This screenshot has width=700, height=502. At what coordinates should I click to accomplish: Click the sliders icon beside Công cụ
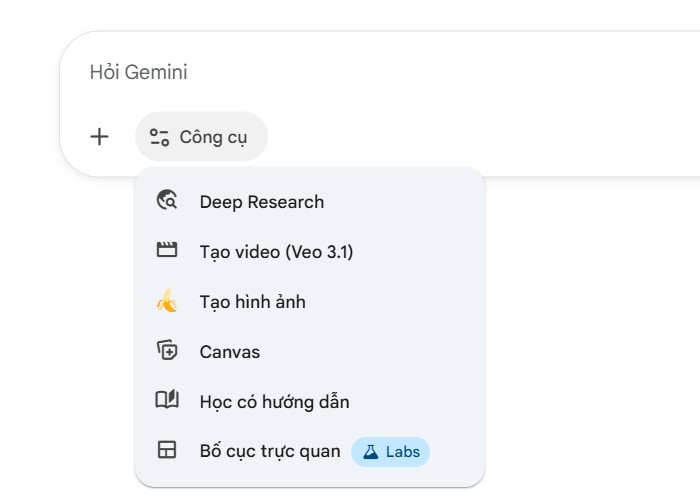[x=159, y=137]
